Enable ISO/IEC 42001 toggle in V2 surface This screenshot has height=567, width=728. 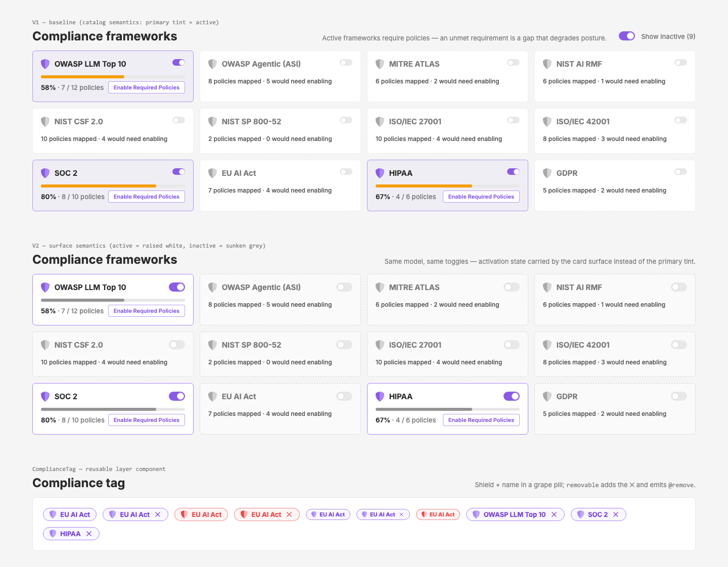(x=679, y=345)
